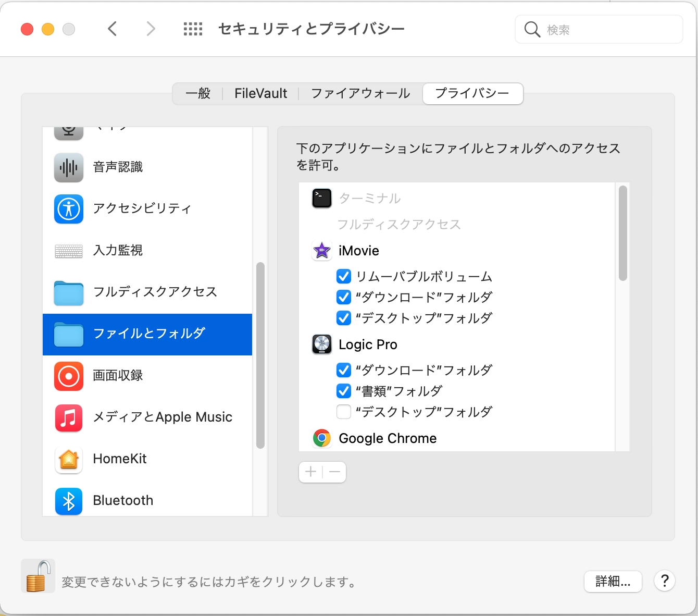The image size is (698, 616).
Task: Open the ファイアウォール tab
Action: 360,94
